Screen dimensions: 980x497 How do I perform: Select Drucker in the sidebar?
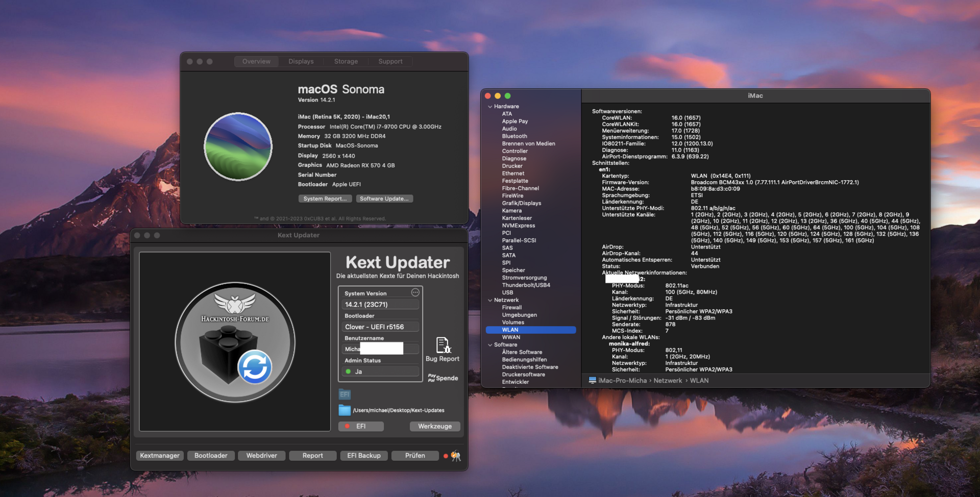tap(512, 166)
